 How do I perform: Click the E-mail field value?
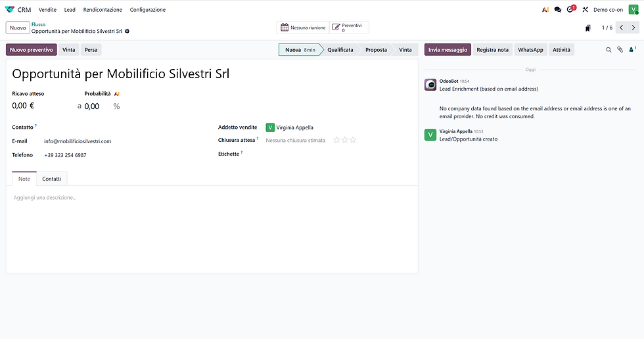click(x=78, y=141)
